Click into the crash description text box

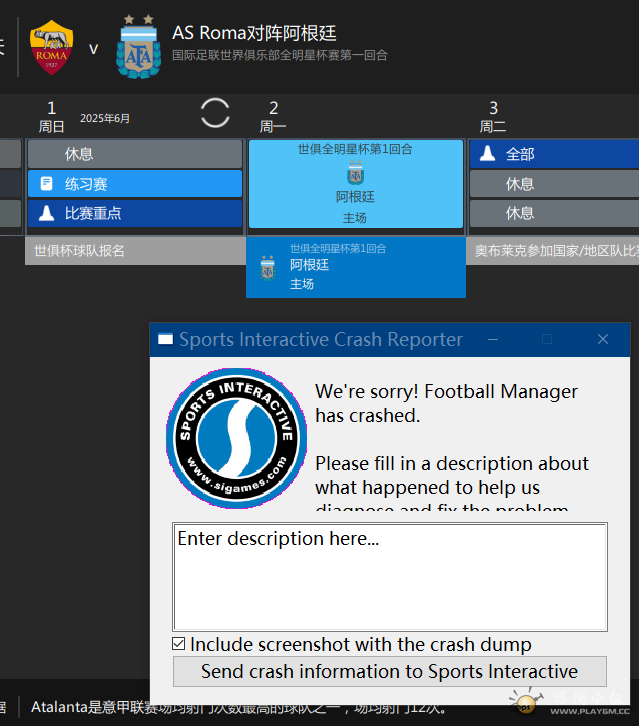click(389, 577)
